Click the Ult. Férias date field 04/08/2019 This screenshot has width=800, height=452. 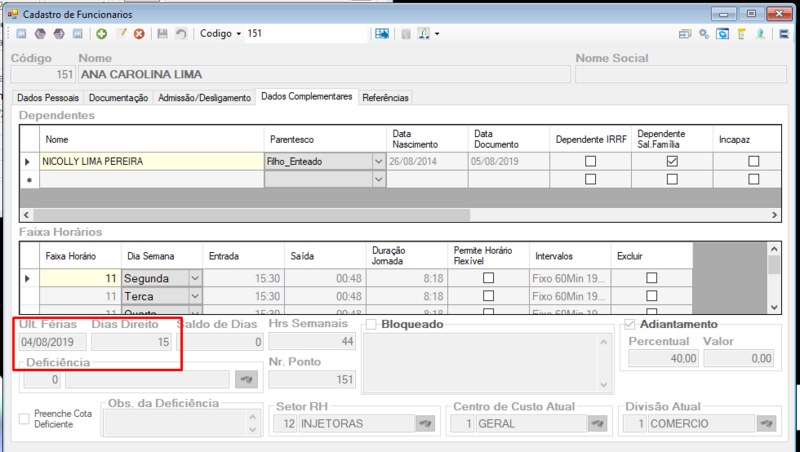53,342
